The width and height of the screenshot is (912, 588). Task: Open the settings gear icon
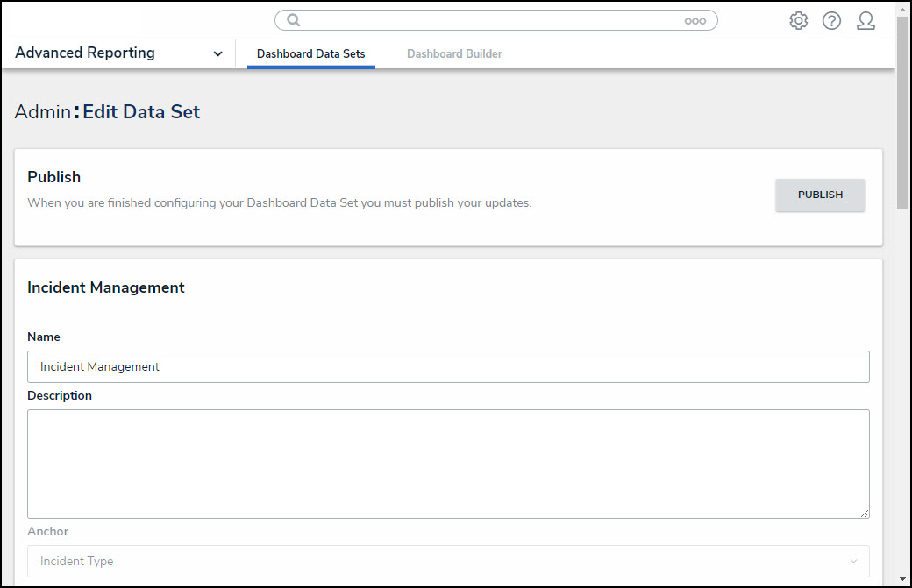(798, 21)
